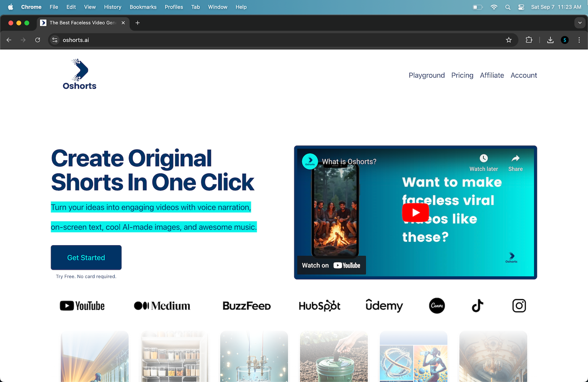Open the Edit menu
Image resolution: width=588 pixels, height=382 pixels.
point(71,7)
